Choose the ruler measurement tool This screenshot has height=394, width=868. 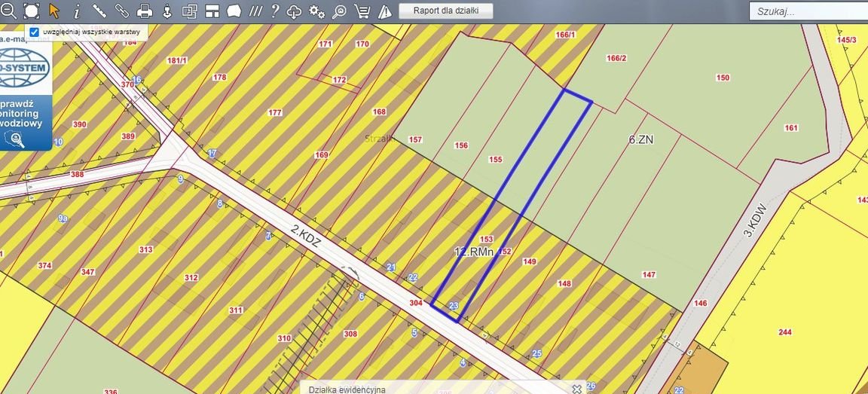coord(99,11)
